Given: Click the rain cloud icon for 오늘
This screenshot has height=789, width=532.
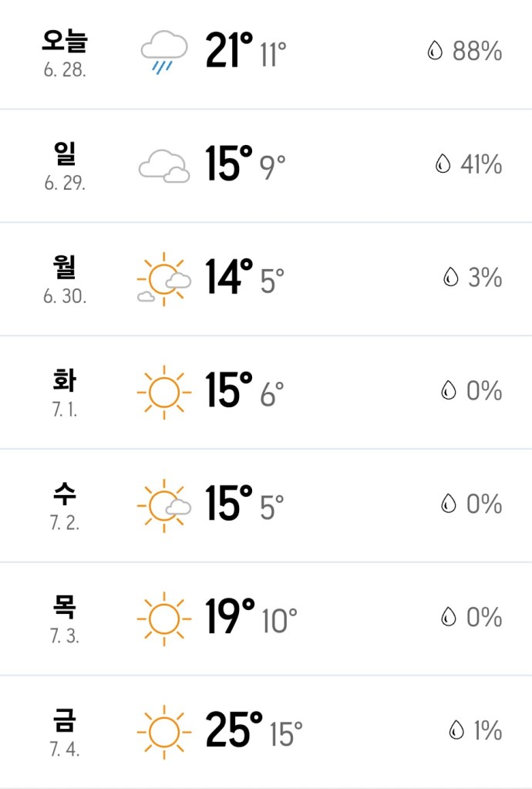Looking at the screenshot, I should (x=163, y=52).
